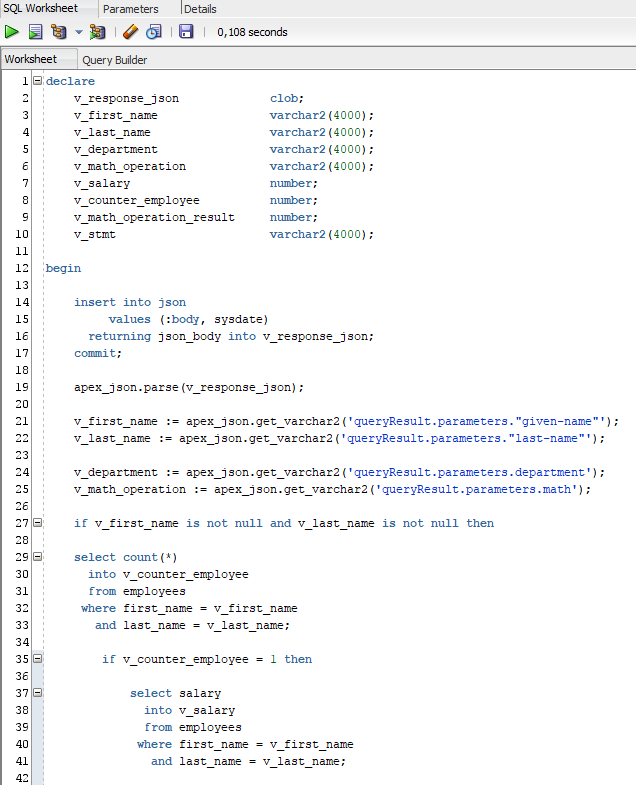
Task: Open Explain Plan dropdown arrow
Action: [x=79, y=32]
